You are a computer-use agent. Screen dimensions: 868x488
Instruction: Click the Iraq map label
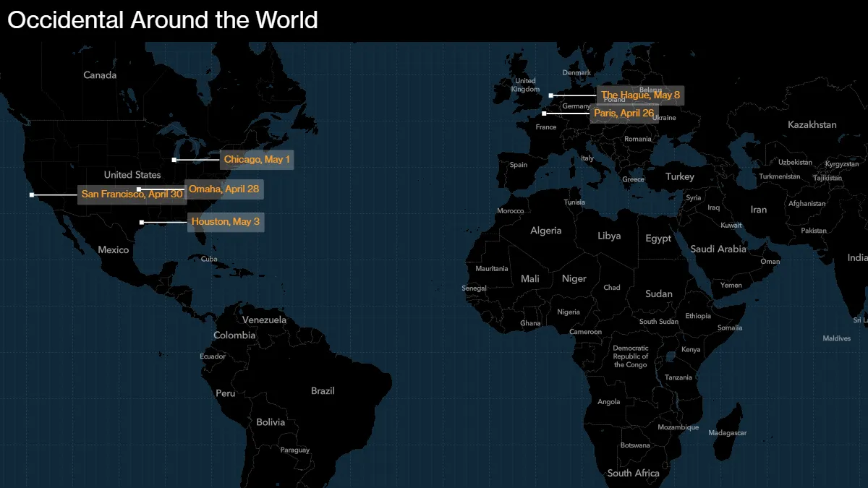(x=713, y=208)
